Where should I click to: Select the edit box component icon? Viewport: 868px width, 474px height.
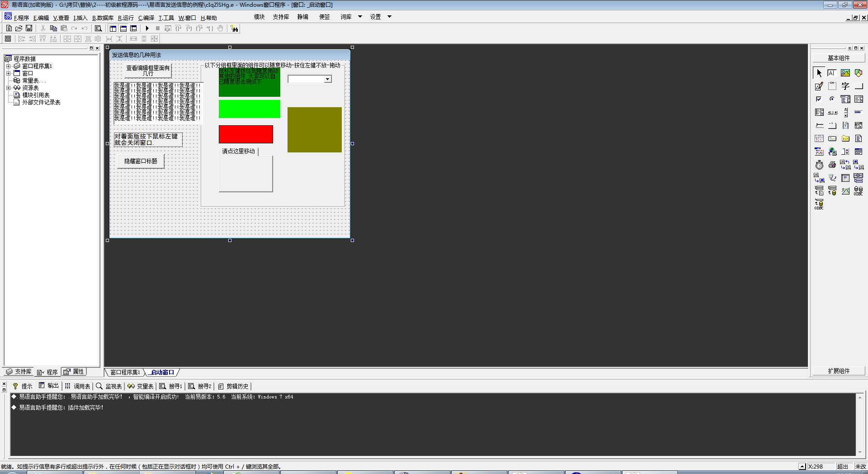832,73
